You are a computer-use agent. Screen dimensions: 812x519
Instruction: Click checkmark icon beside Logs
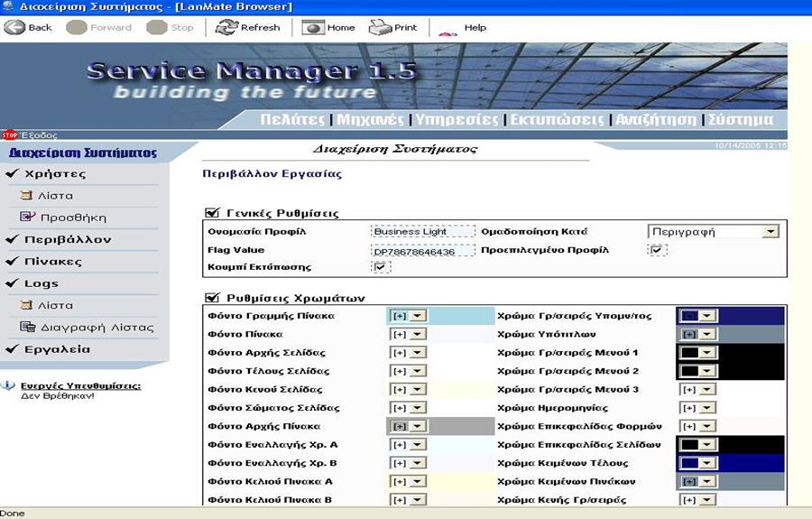tap(12, 283)
